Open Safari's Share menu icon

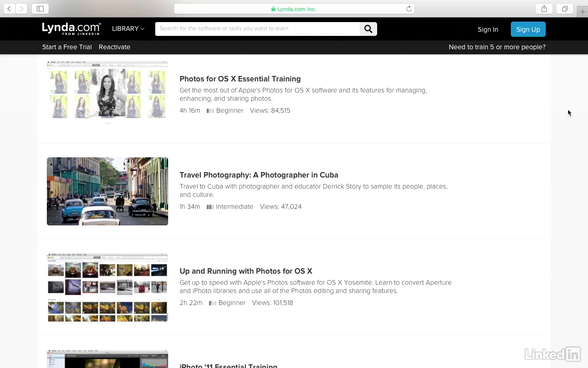coord(544,9)
